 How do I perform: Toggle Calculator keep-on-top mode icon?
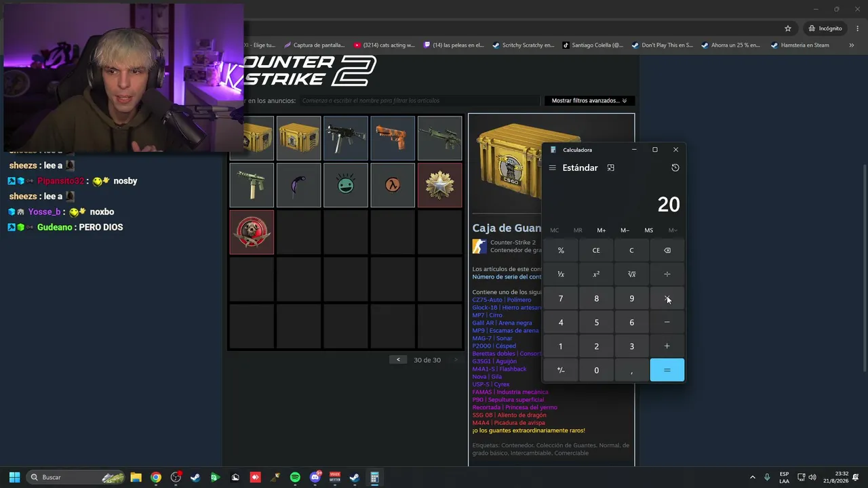click(x=611, y=168)
